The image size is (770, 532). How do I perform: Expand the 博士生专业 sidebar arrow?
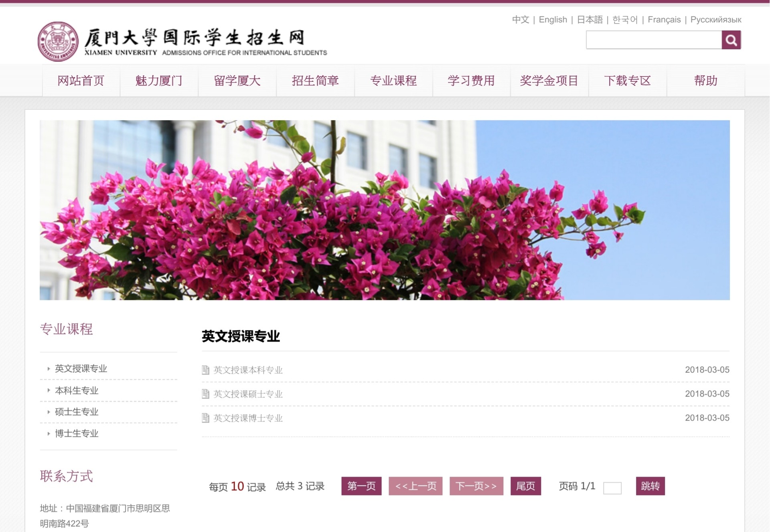tap(49, 433)
